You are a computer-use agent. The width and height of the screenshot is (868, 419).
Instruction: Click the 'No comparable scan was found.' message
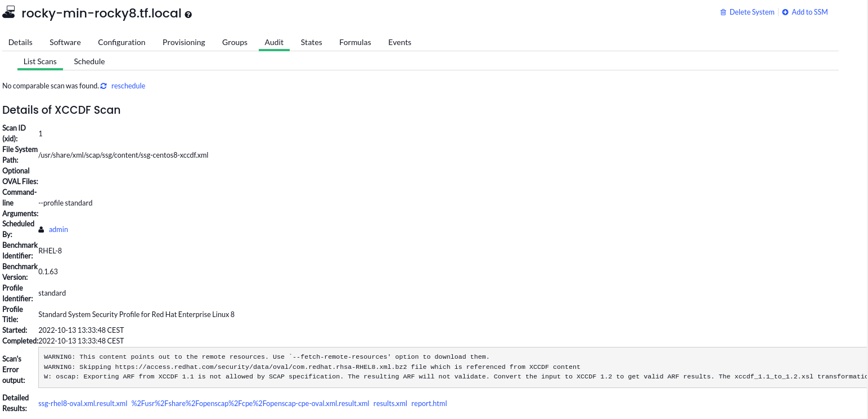(51, 86)
